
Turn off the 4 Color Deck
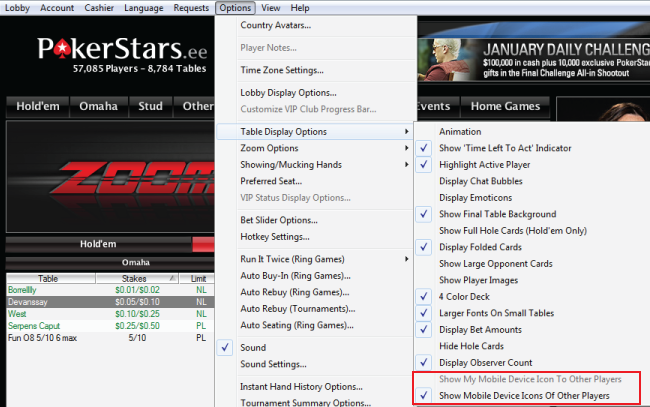pos(465,296)
